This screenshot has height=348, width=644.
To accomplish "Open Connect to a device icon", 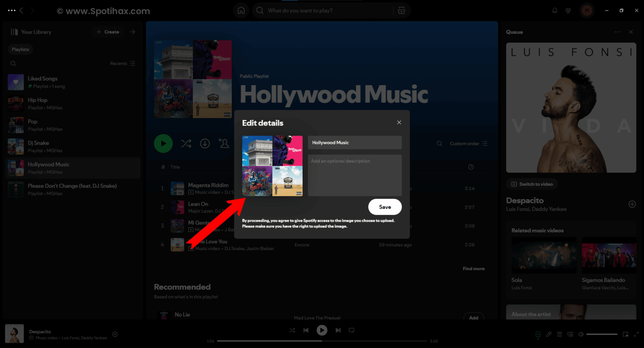I will click(x=570, y=334).
